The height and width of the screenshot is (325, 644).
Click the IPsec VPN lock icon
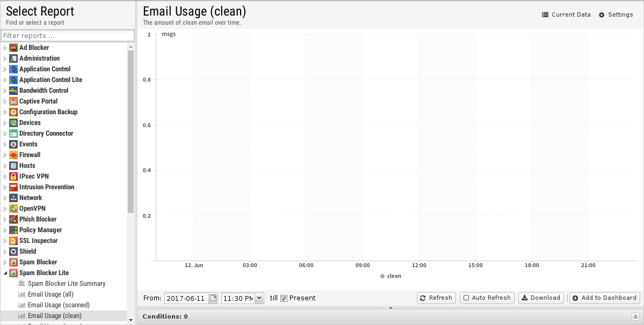pos(13,176)
